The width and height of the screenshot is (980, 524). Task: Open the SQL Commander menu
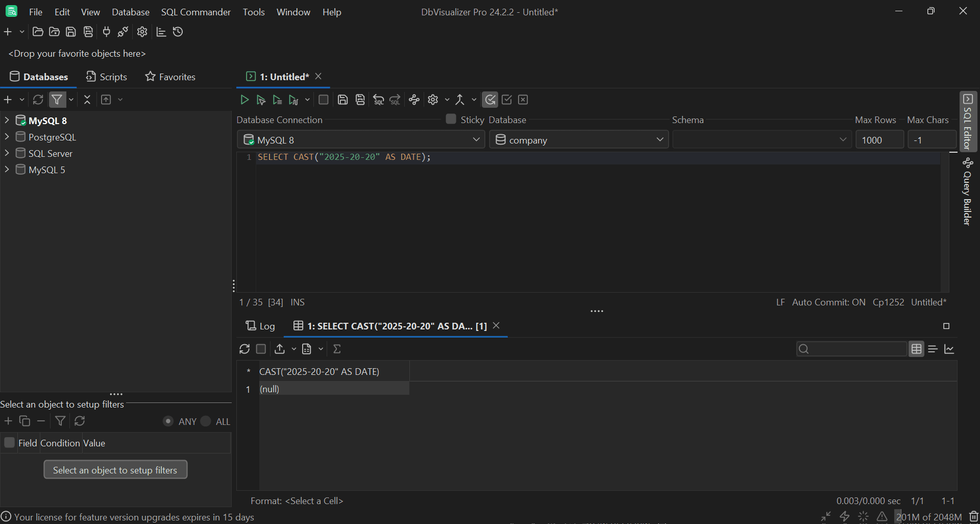[195, 12]
